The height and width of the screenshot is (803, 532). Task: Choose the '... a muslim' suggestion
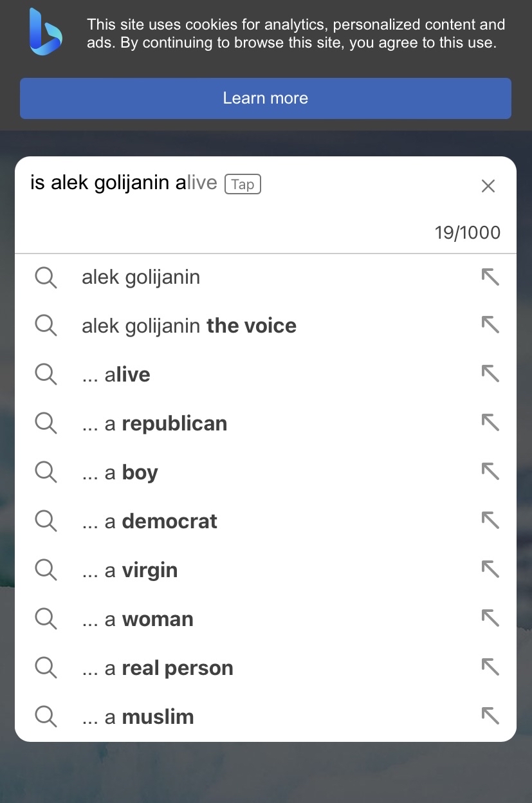coord(266,717)
